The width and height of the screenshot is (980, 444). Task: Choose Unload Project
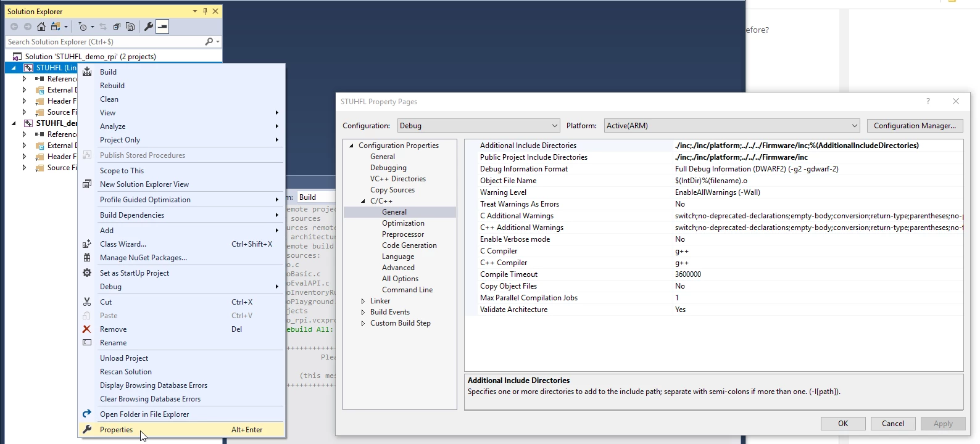coord(181,358)
